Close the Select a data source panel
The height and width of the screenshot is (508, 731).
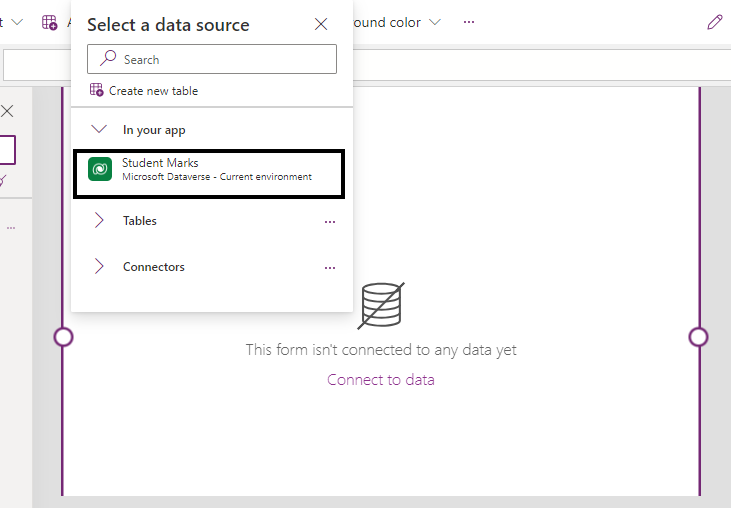pyautogui.click(x=321, y=25)
